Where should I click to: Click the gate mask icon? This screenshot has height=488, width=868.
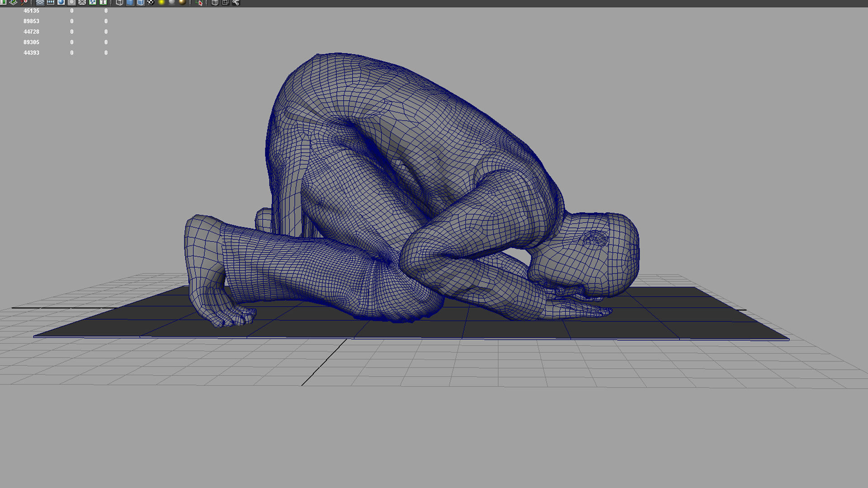point(71,2)
